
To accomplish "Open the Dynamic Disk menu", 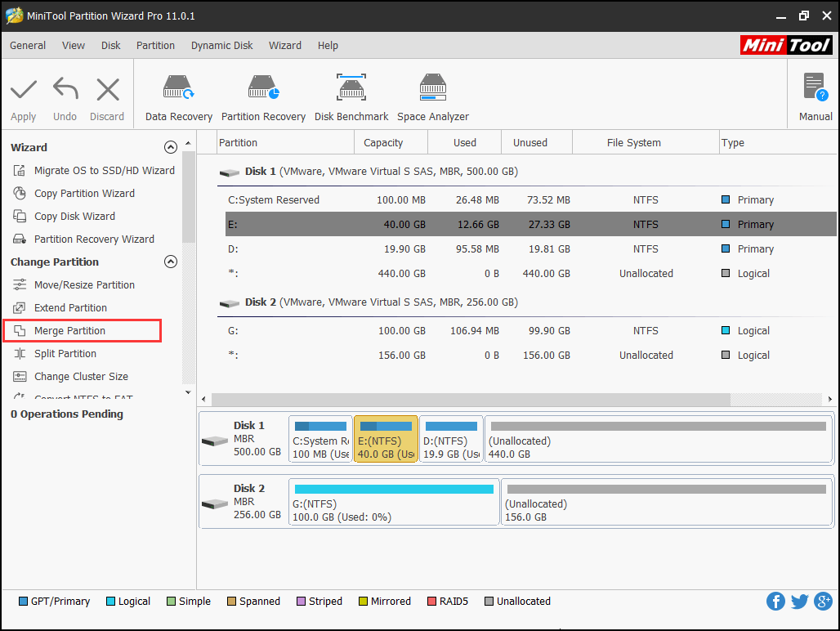I will tap(221, 46).
